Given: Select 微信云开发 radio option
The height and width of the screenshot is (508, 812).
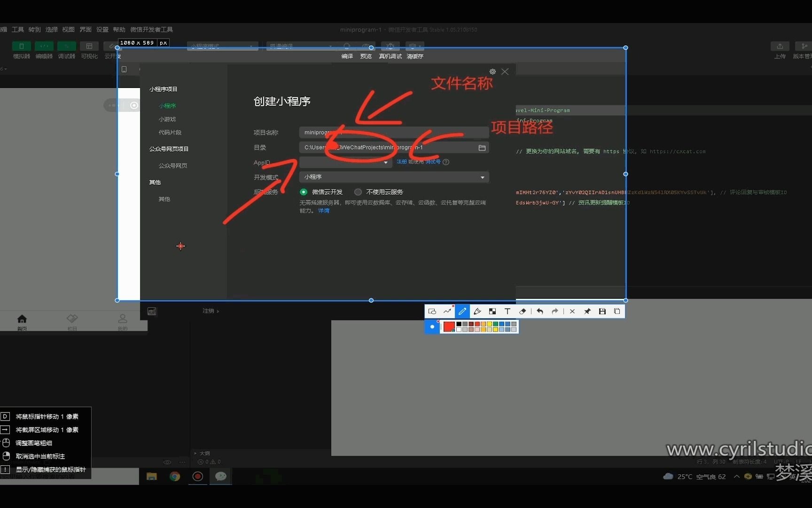Looking at the screenshot, I should tap(304, 192).
